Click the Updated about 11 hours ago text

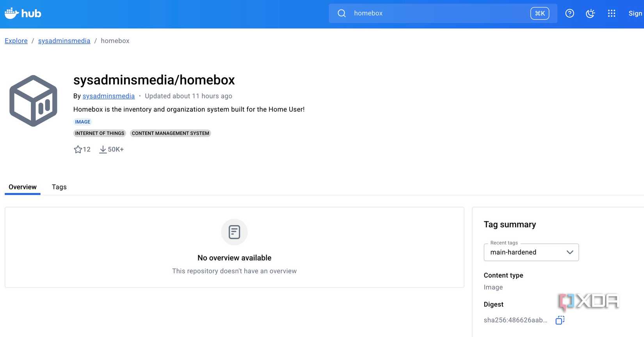(x=189, y=96)
